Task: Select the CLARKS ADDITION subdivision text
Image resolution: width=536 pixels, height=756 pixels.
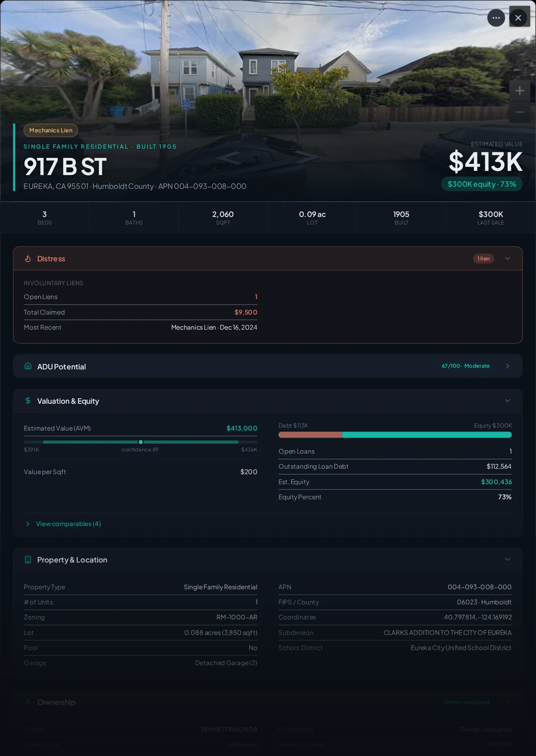Action: [x=448, y=632]
